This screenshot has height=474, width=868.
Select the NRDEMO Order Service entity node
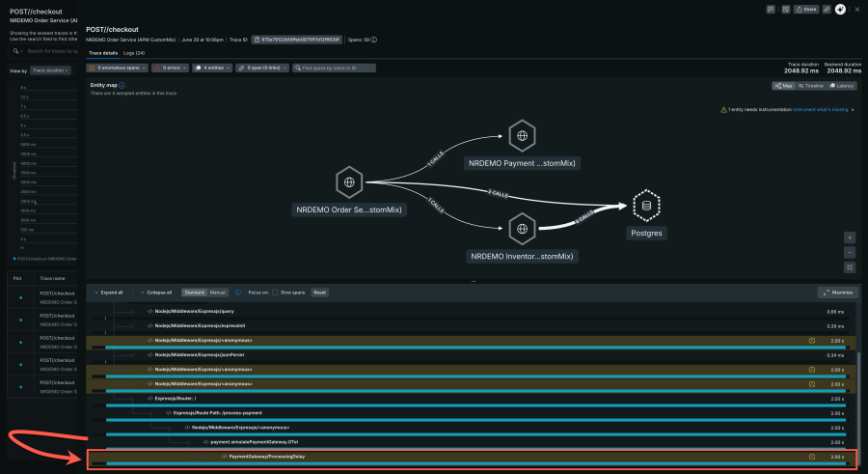point(349,181)
